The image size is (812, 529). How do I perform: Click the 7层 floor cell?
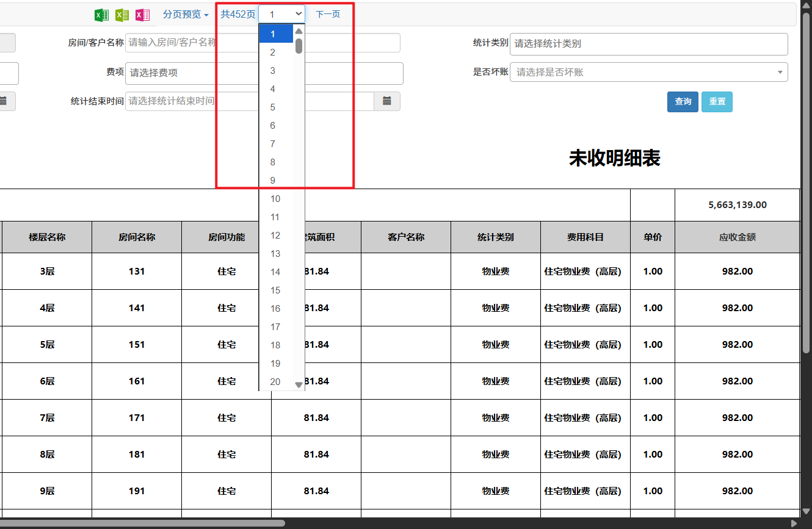47,417
